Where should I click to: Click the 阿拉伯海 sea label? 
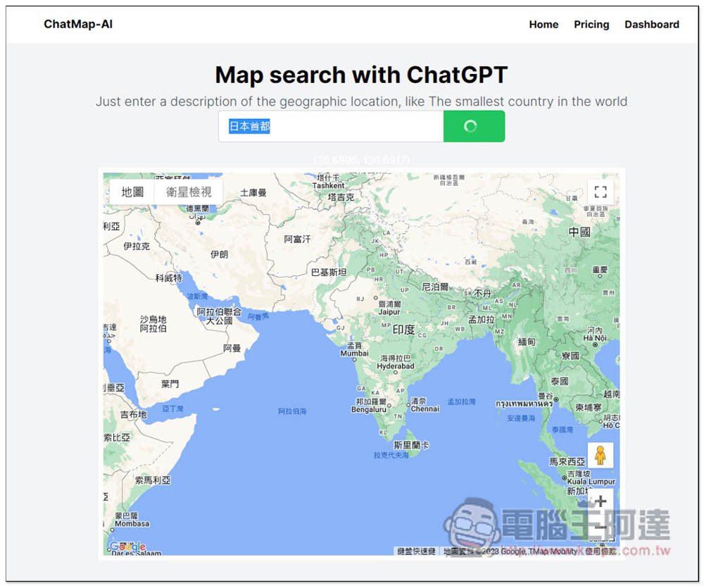click(292, 411)
